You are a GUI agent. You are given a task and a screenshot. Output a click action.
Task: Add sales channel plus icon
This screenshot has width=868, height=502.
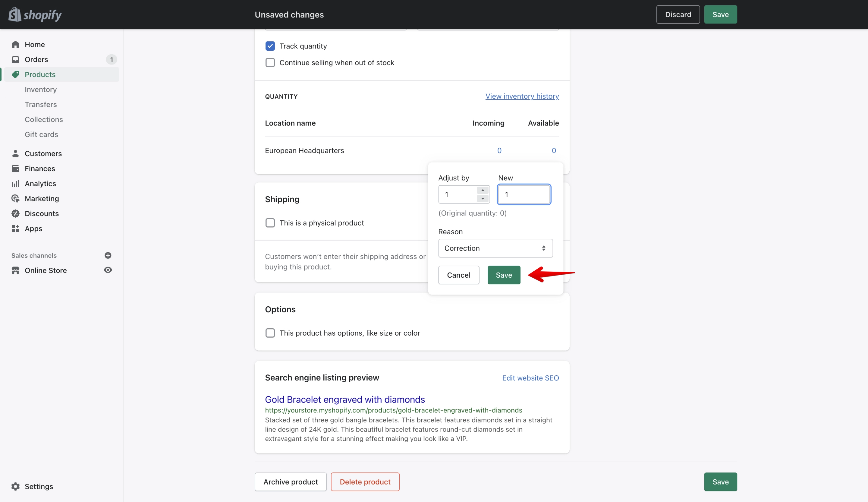(x=108, y=255)
